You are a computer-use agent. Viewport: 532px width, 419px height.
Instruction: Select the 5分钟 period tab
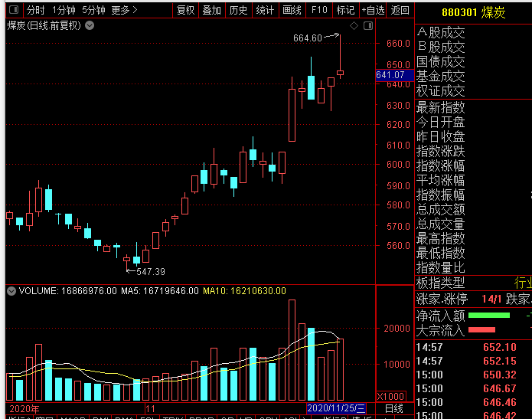pos(93,11)
